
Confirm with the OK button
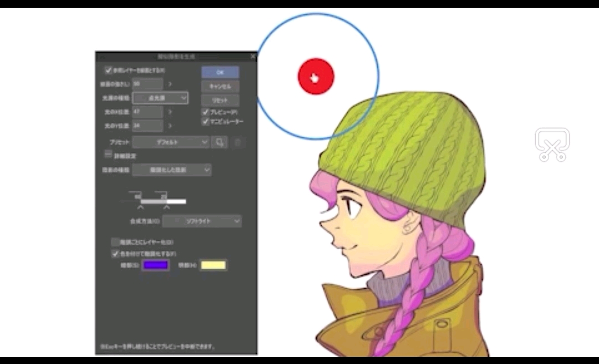click(x=220, y=72)
